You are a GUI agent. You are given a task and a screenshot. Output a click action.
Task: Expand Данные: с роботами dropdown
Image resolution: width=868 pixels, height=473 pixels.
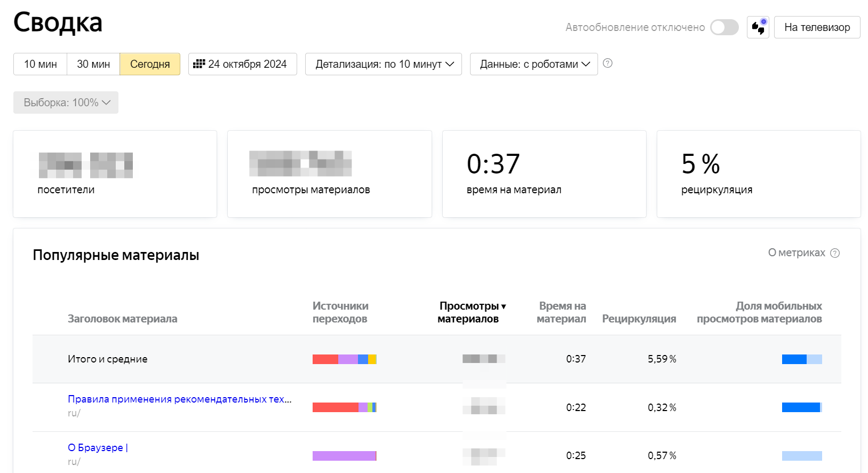click(x=533, y=64)
